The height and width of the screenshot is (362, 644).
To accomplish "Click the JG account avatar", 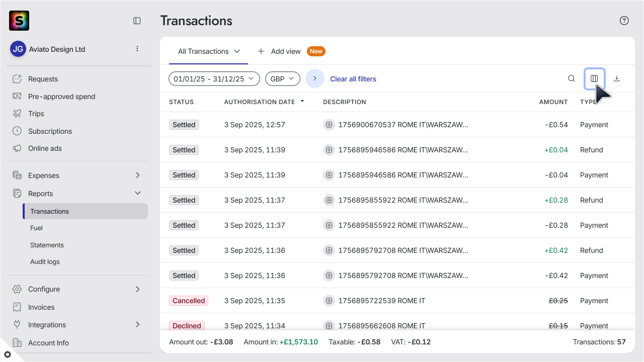I will (18, 49).
